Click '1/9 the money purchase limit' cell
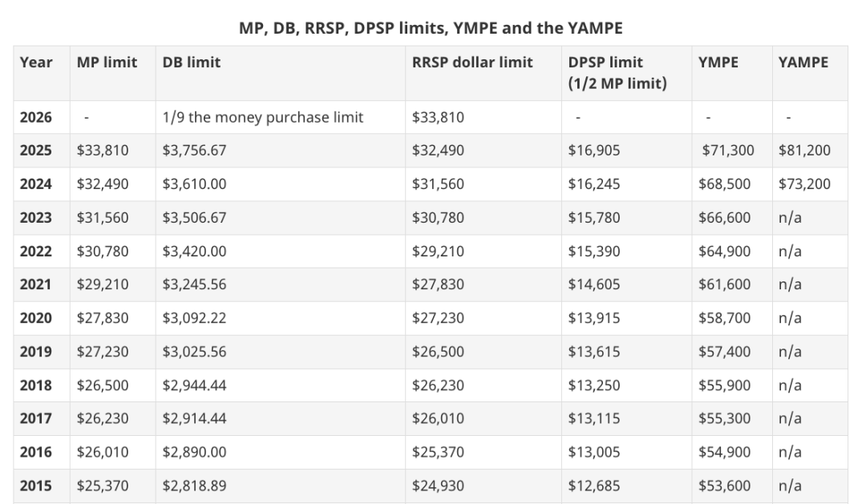This screenshot has width=866, height=504. 263,118
